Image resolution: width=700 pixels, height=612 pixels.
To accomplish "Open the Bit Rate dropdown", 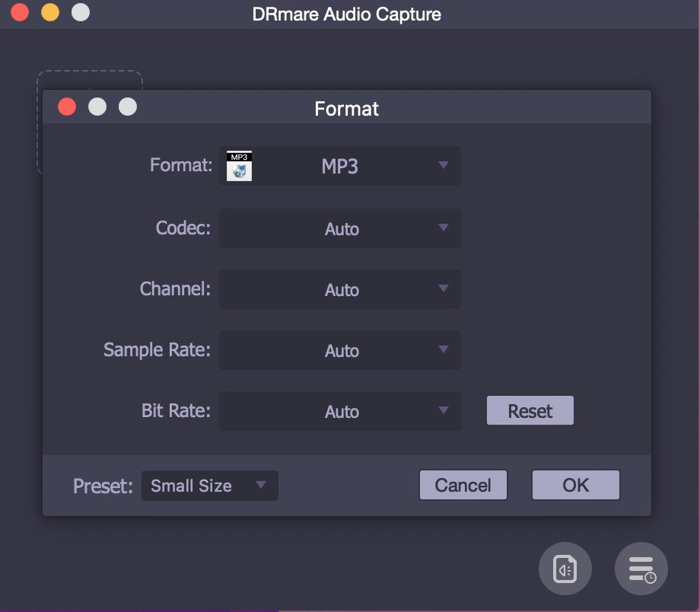I will [x=340, y=411].
